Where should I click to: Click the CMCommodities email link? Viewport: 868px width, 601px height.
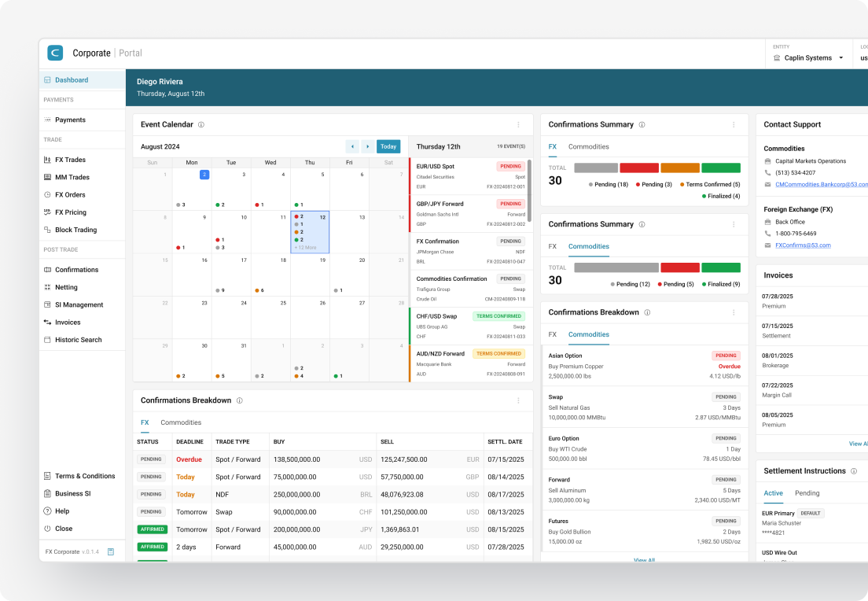pyautogui.click(x=822, y=184)
